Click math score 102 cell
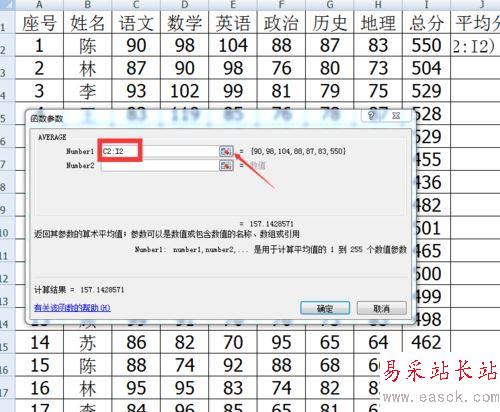The height and width of the screenshot is (412, 500). [x=184, y=91]
